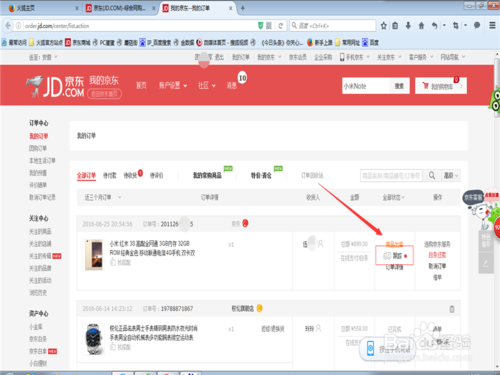
Task: Select the 待评价 tab
Action: pyautogui.click(x=156, y=175)
